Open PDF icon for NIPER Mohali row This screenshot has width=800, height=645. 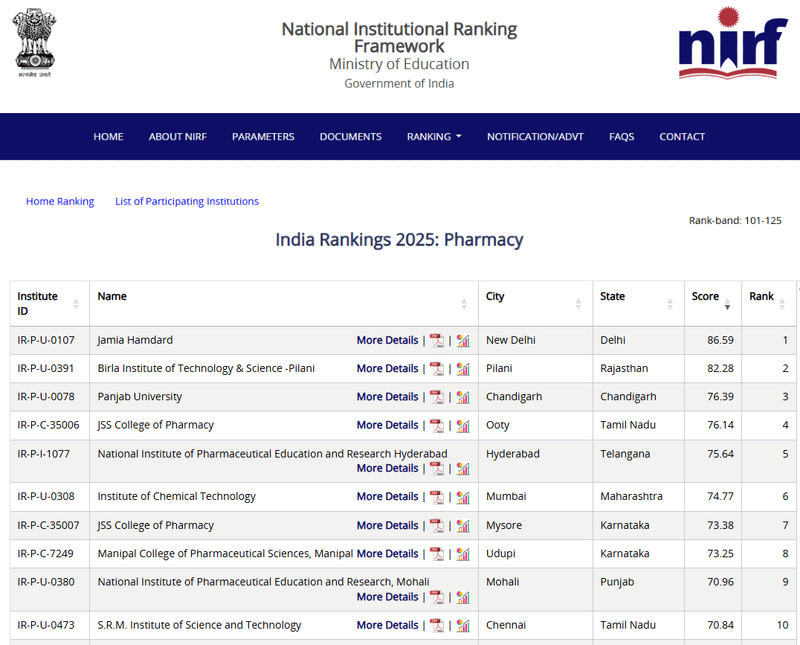pyautogui.click(x=437, y=597)
